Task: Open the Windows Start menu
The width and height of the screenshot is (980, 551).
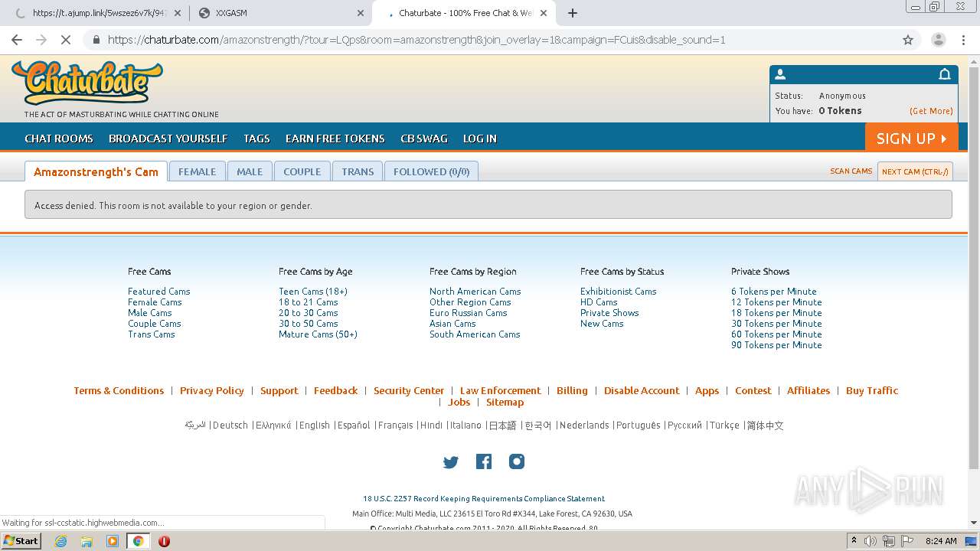Action: click(21, 540)
